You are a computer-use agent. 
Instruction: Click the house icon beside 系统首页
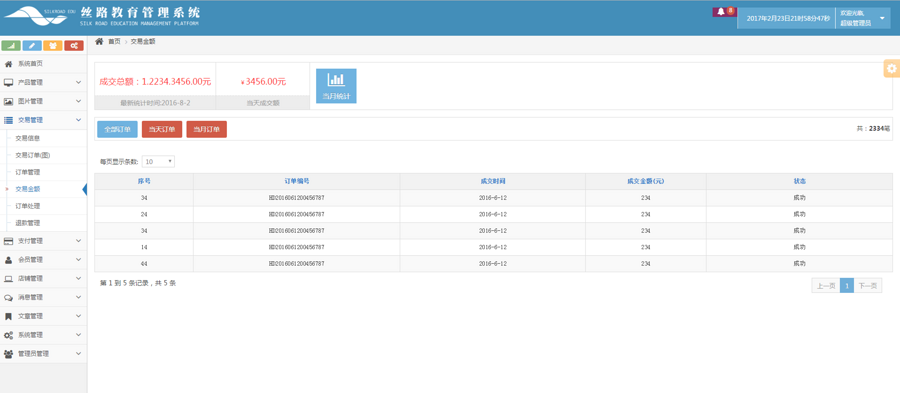(9, 64)
